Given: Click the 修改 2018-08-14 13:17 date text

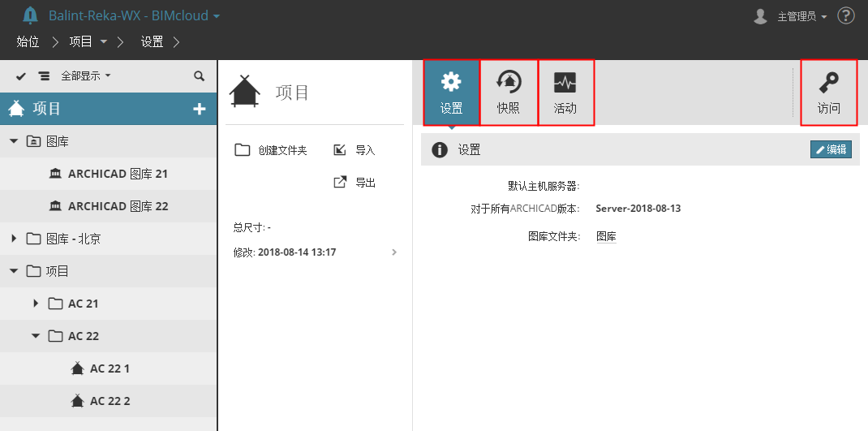Looking at the screenshot, I should tap(285, 252).
